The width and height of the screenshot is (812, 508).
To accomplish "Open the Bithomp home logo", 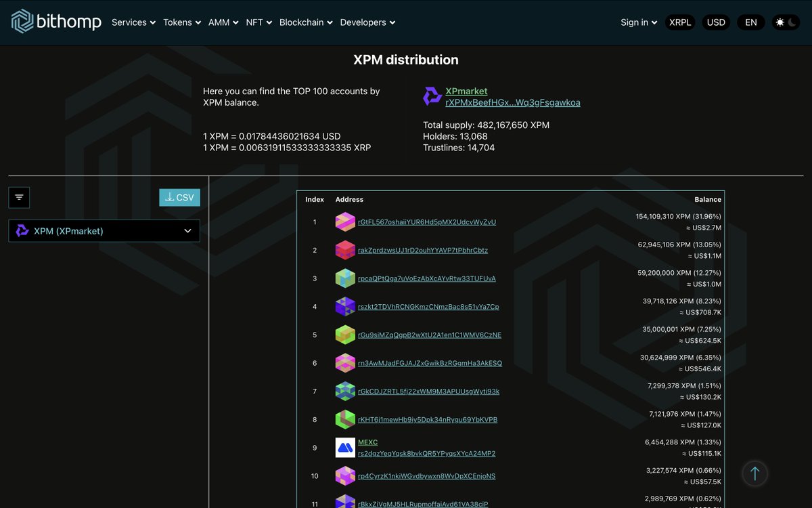I will click(x=56, y=22).
